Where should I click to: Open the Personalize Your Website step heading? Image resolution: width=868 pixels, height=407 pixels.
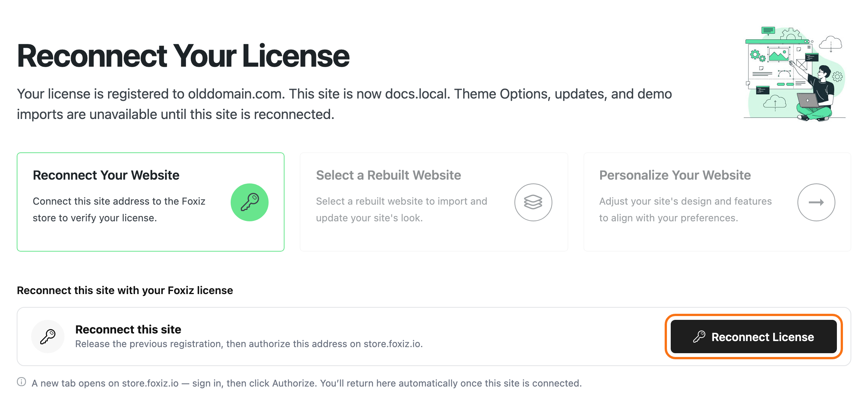tap(675, 175)
